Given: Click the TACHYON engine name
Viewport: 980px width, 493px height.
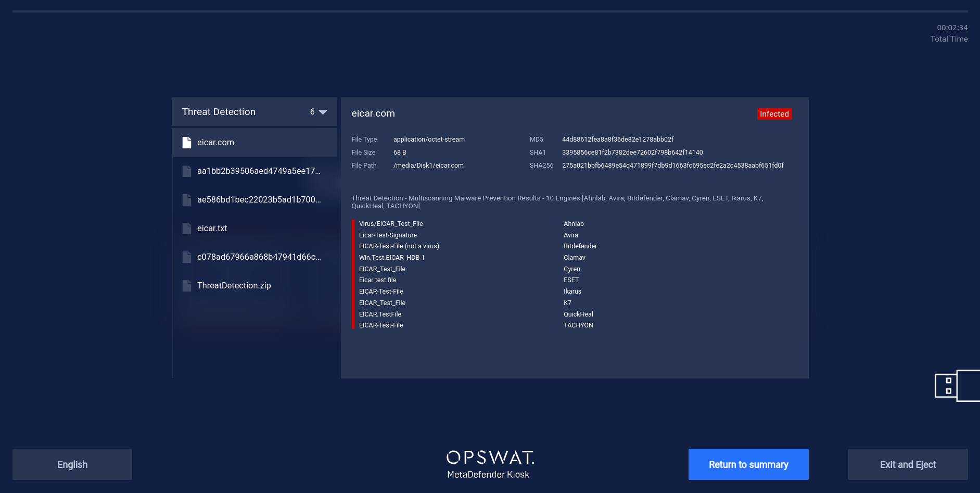Looking at the screenshot, I should (x=578, y=325).
